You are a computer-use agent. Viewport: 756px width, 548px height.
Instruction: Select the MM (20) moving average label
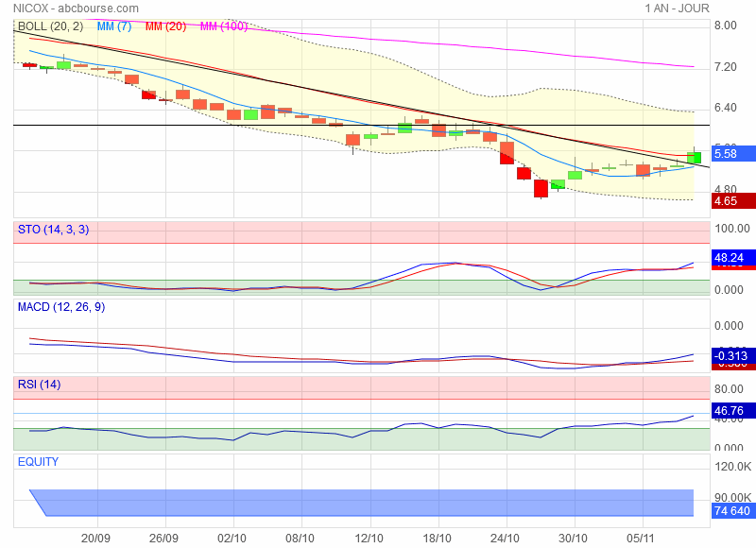pos(166,26)
